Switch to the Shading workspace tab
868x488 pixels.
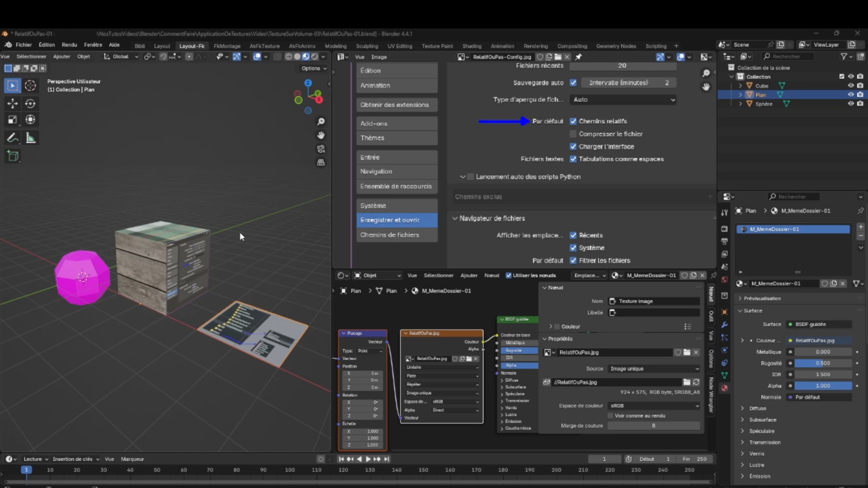point(472,46)
